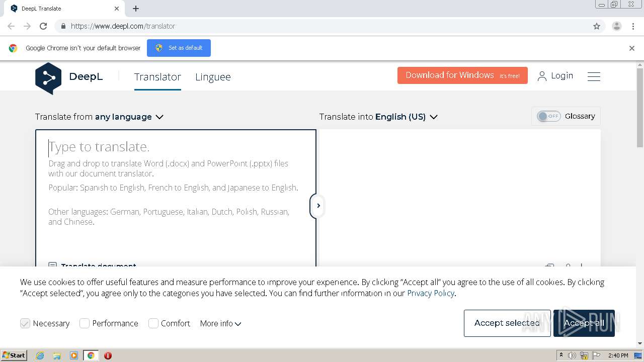This screenshot has width=644, height=362.
Task: Check the Performance cookies checkbox
Action: pos(85,323)
